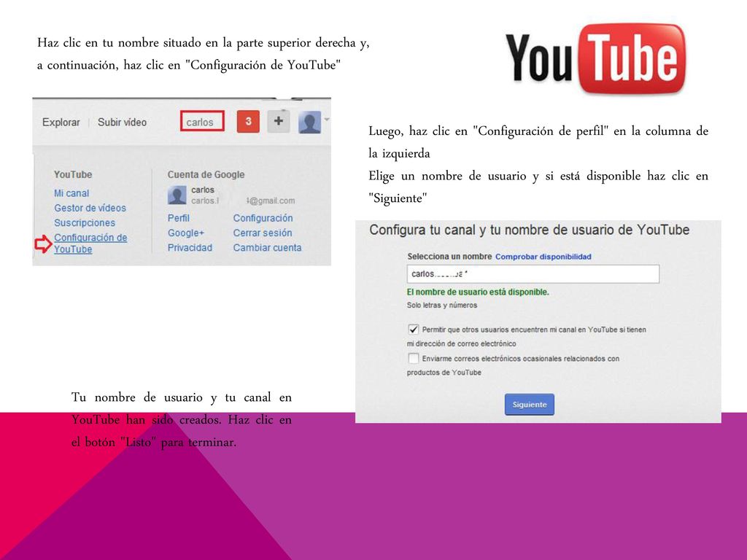
Task: Click the Cuenta de Google heading
Action: tap(206, 175)
